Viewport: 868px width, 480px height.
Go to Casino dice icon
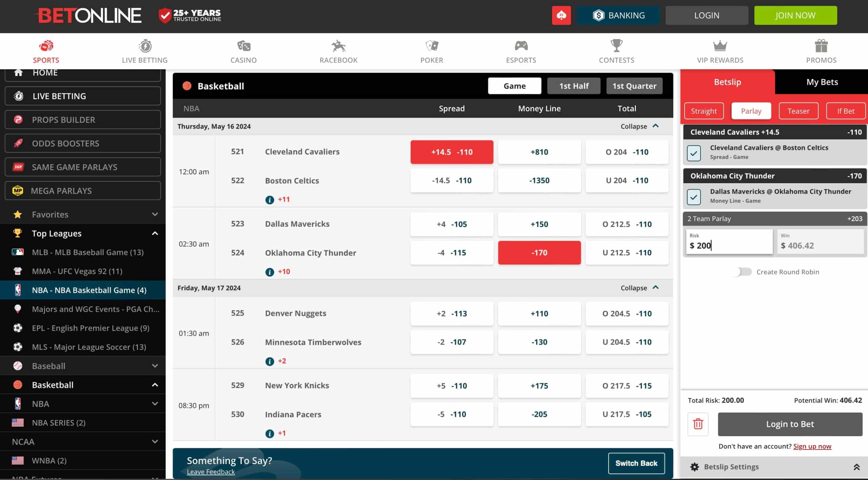(243, 46)
